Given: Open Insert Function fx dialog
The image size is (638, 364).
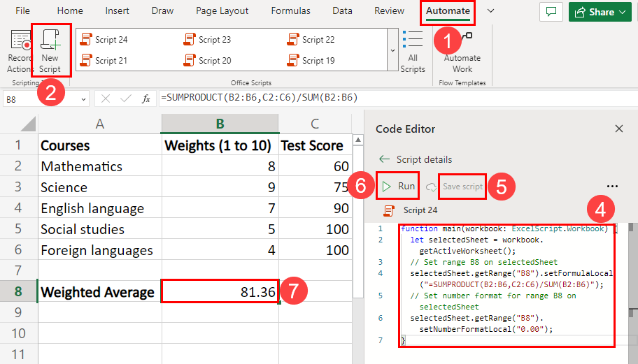Looking at the screenshot, I should pos(146,99).
